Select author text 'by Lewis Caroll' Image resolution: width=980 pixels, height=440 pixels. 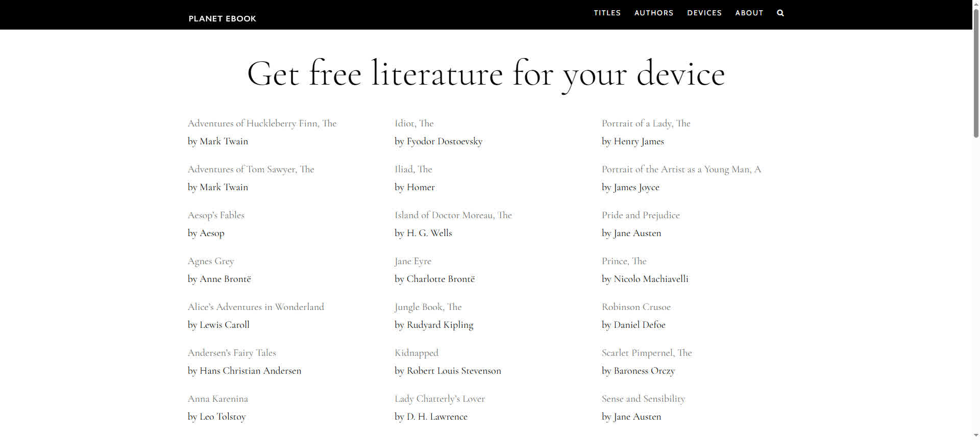point(219,325)
